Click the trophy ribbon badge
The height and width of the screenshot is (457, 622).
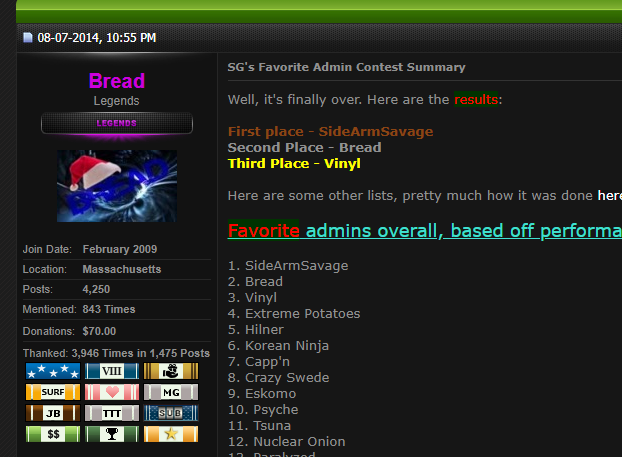tap(112, 434)
